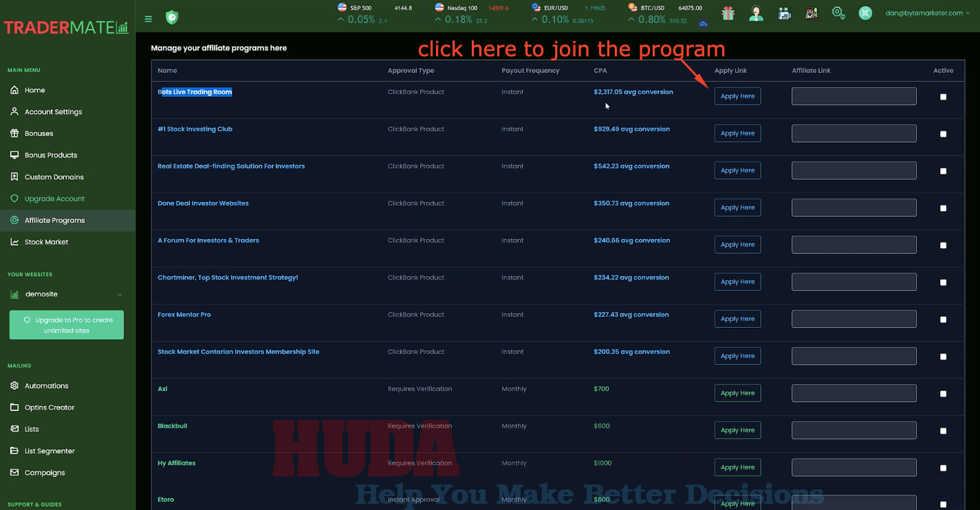Click the TraderMate logo
980x510 pixels.
point(66,28)
